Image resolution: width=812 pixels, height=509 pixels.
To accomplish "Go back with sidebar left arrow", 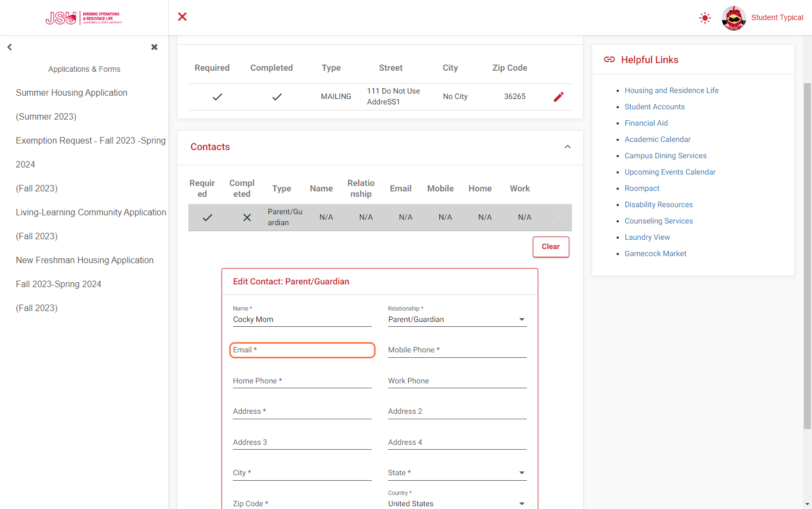I will pyautogui.click(x=9, y=47).
